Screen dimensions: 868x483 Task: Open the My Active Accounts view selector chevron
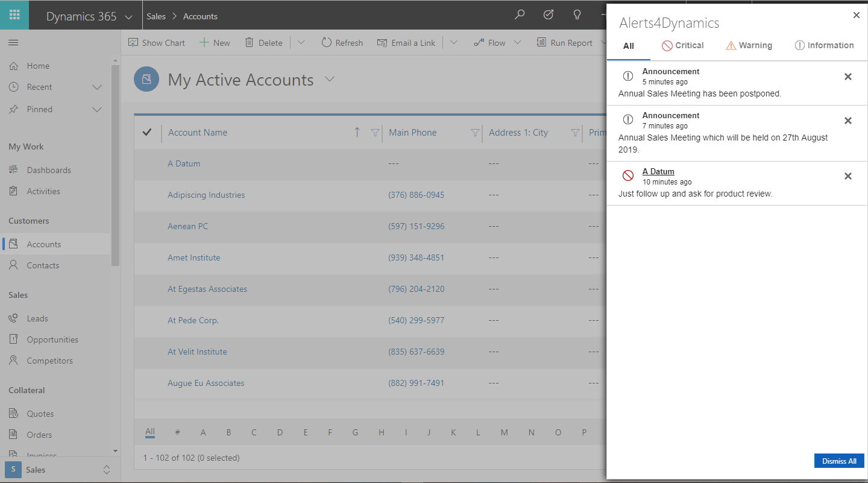tap(329, 80)
